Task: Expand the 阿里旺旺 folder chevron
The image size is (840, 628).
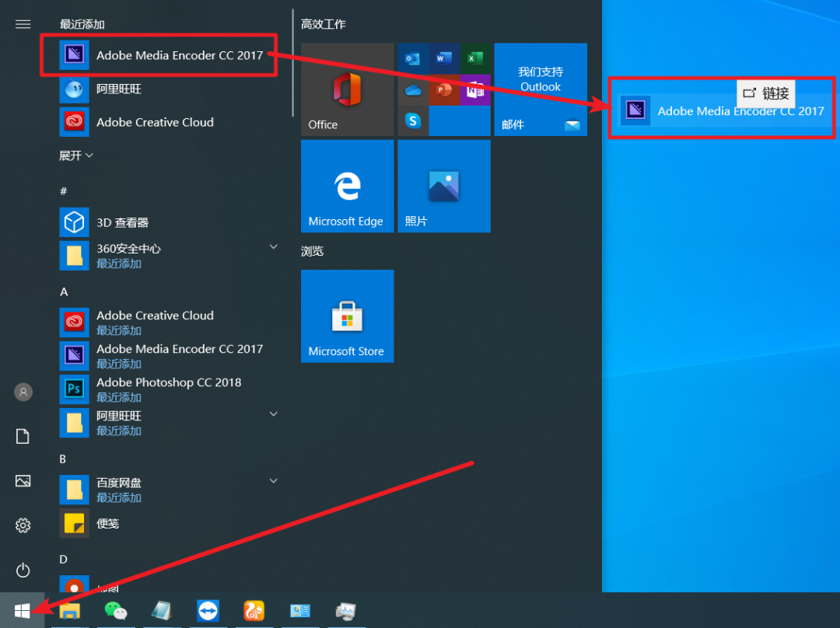Action: (x=273, y=413)
